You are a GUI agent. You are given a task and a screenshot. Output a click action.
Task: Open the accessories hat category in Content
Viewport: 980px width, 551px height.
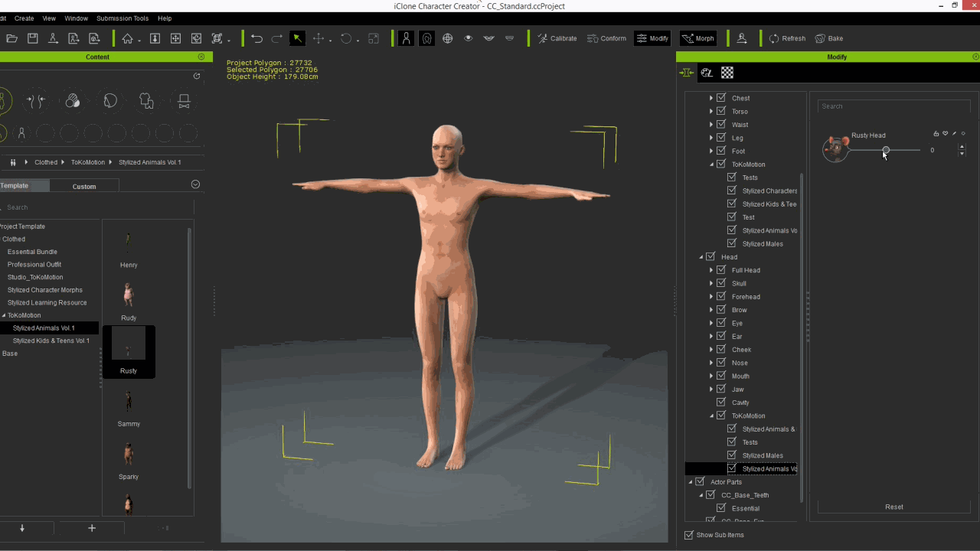pyautogui.click(x=184, y=100)
